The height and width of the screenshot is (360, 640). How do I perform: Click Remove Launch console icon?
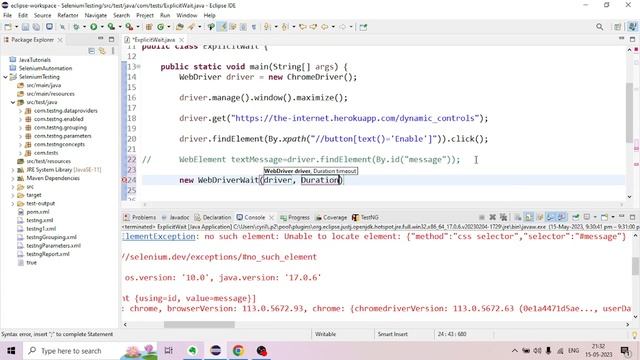tap(493, 217)
